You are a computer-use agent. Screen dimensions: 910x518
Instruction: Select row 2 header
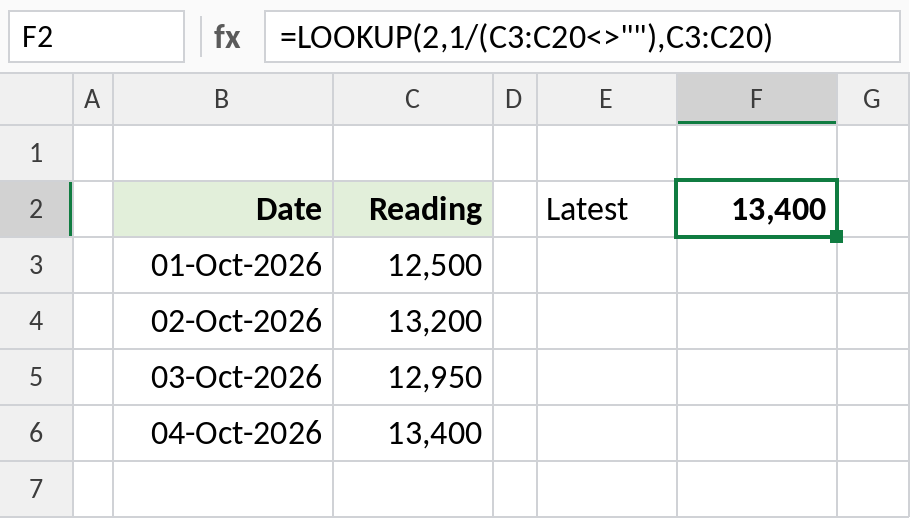tap(36, 209)
